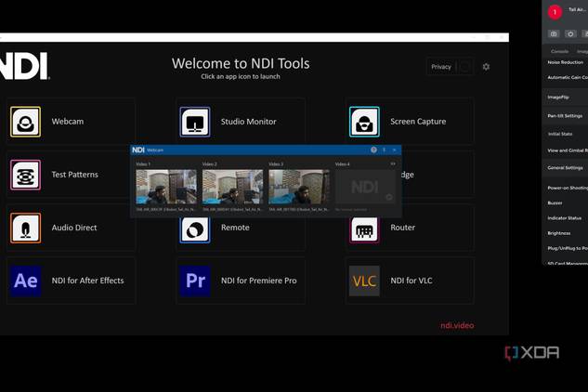Launch the Audio Direct app icon
The image size is (588, 392).
click(25, 228)
